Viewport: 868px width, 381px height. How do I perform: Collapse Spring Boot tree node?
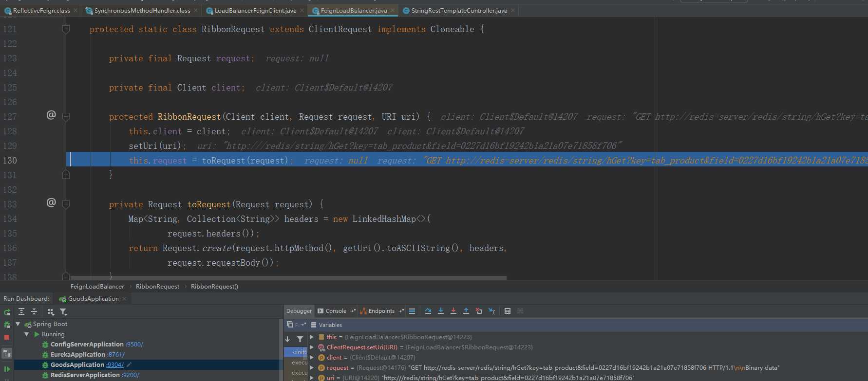pos(18,324)
